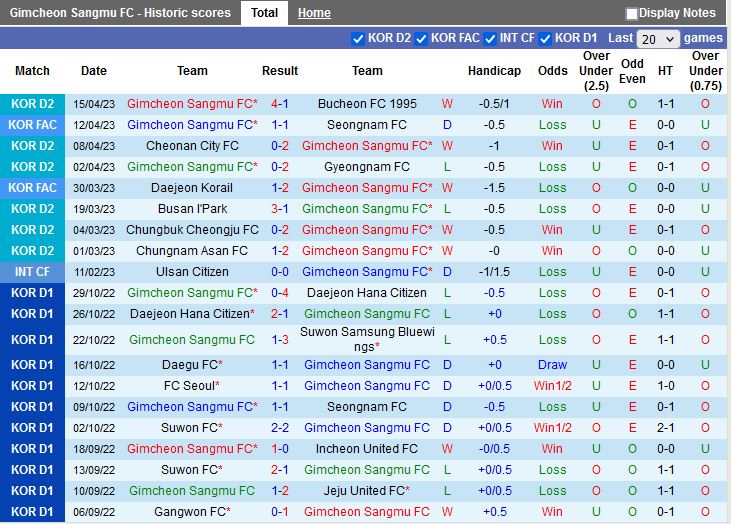Open the Home tab
731x524 pixels.
pos(314,13)
